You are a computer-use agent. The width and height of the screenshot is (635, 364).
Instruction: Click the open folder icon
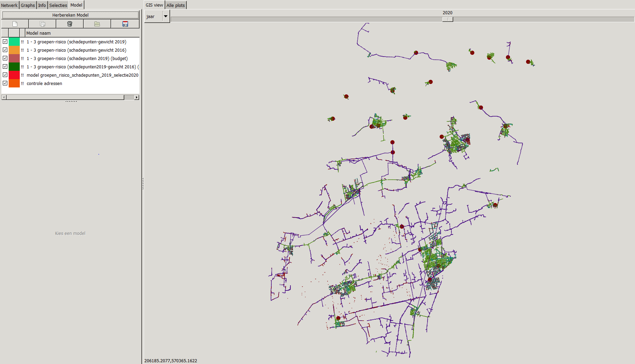97,24
